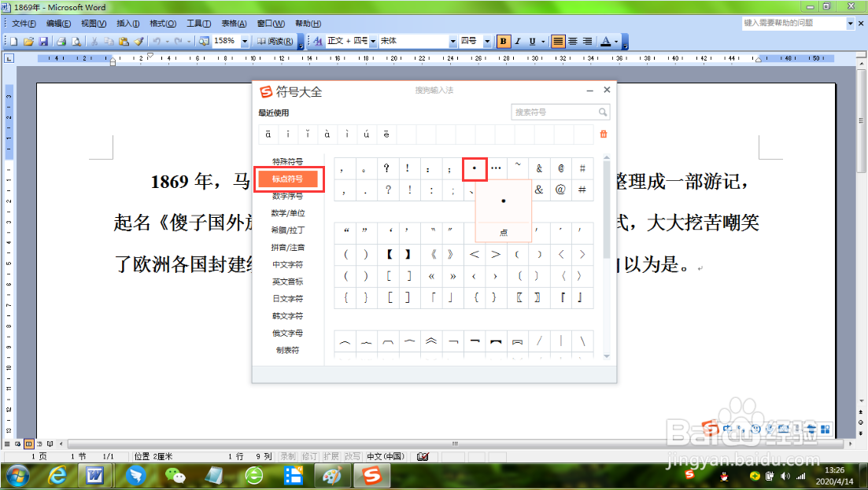Select the 制表符 category

click(288, 350)
